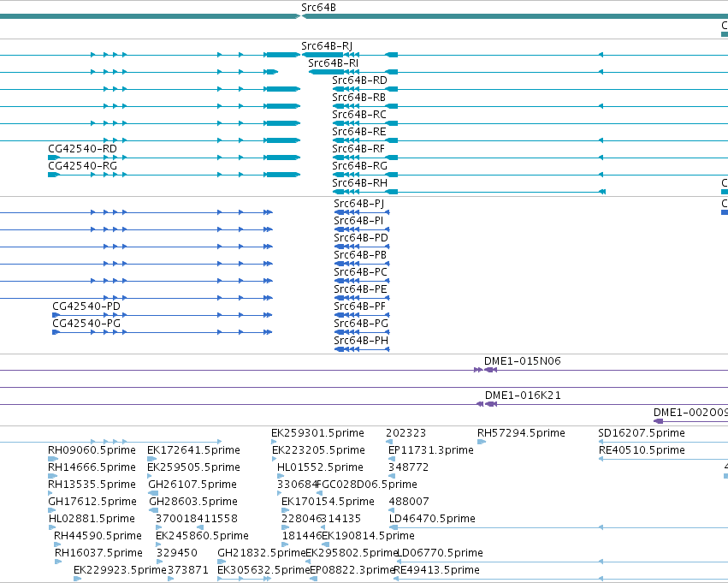Click EST label SD16207.5prime

click(x=642, y=433)
